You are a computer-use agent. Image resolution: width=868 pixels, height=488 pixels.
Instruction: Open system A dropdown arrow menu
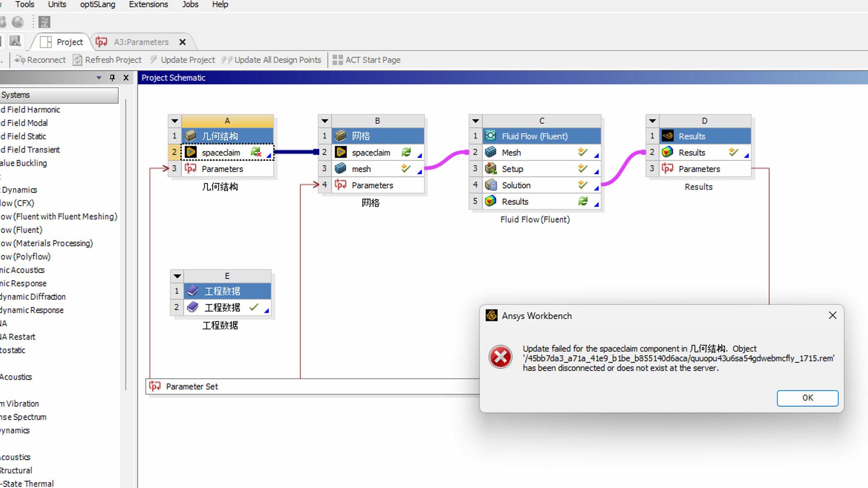(175, 121)
